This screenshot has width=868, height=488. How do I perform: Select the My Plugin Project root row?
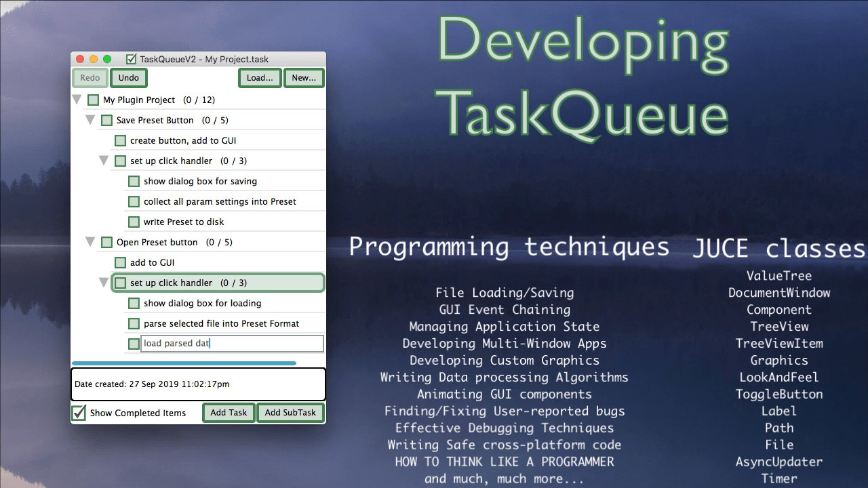click(x=205, y=100)
